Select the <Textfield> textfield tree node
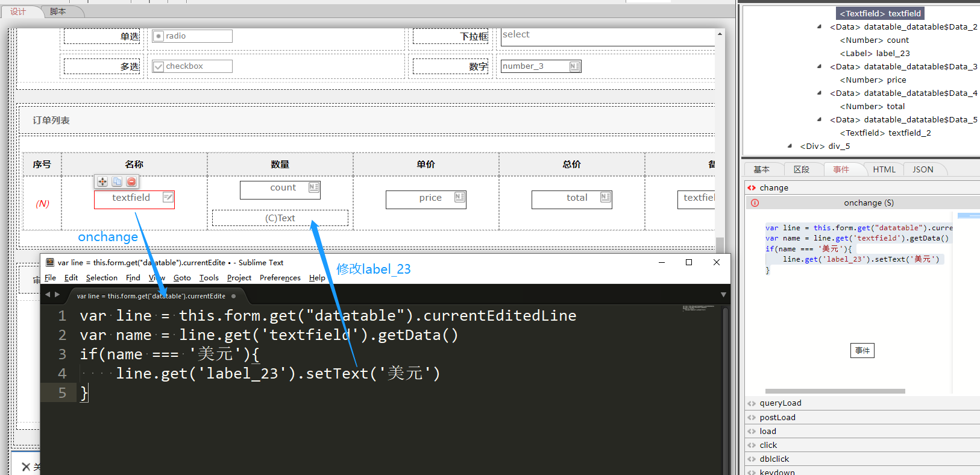The width and height of the screenshot is (980, 475). [881, 13]
